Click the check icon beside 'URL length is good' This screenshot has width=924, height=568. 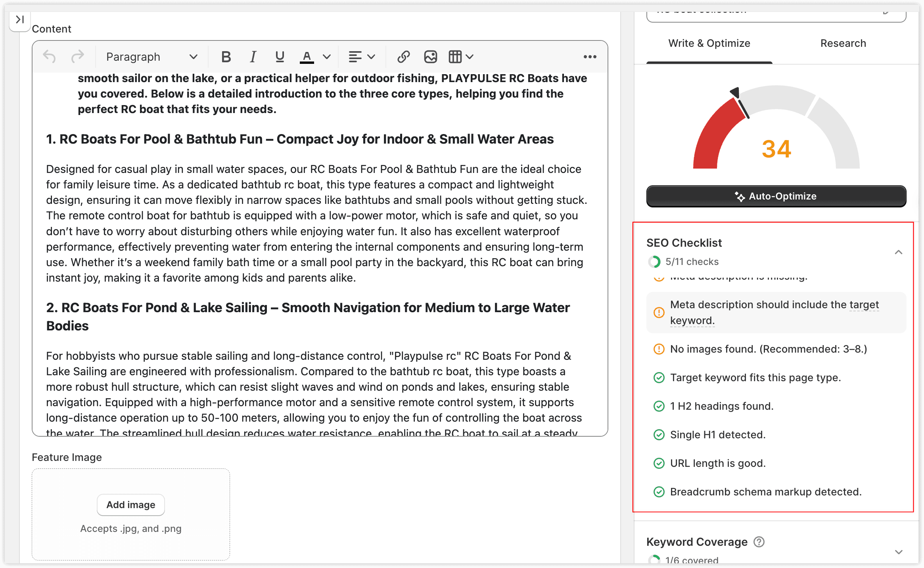[x=659, y=463]
